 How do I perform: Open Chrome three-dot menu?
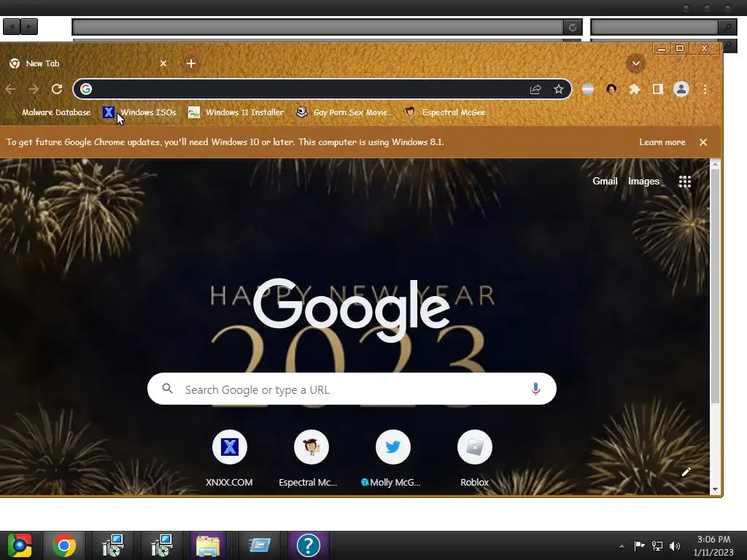(705, 89)
